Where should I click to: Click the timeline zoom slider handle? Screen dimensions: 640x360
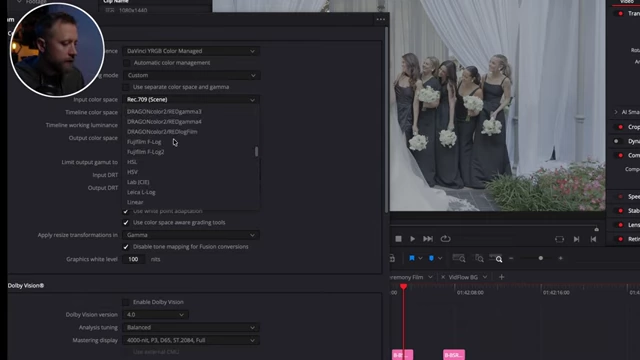(x=541, y=258)
